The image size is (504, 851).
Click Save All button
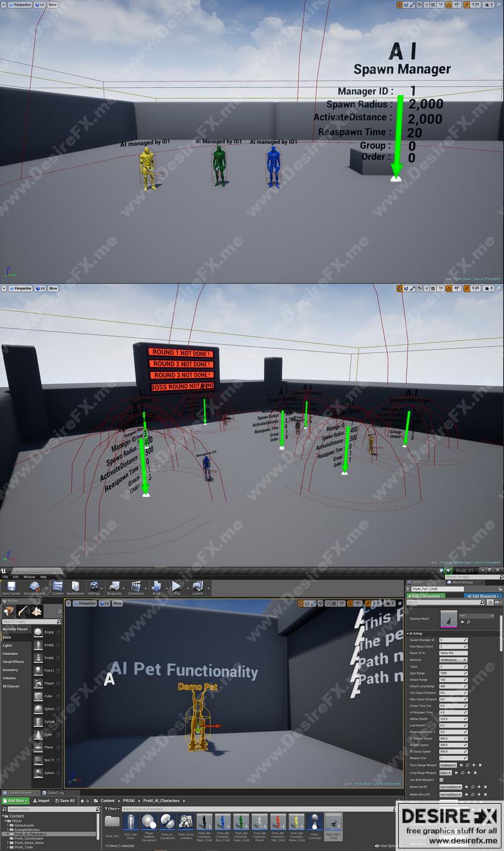pos(65,801)
